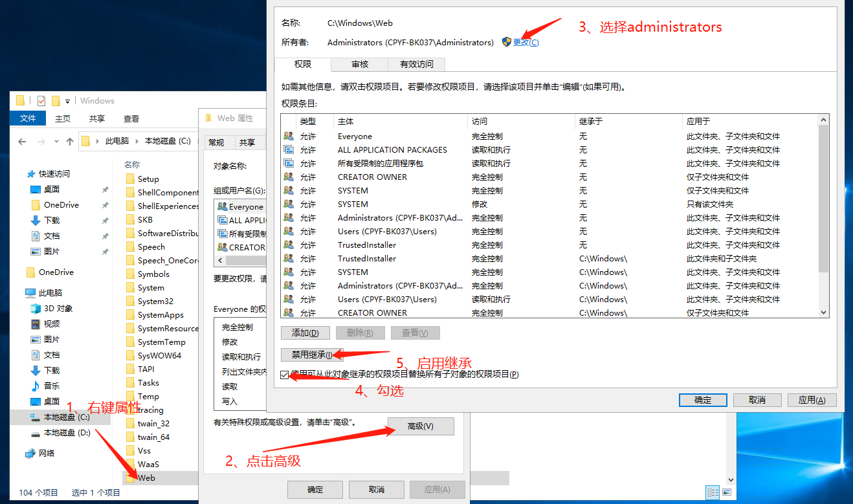Click the folder icon beside System32

pyautogui.click(x=130, y=301)
